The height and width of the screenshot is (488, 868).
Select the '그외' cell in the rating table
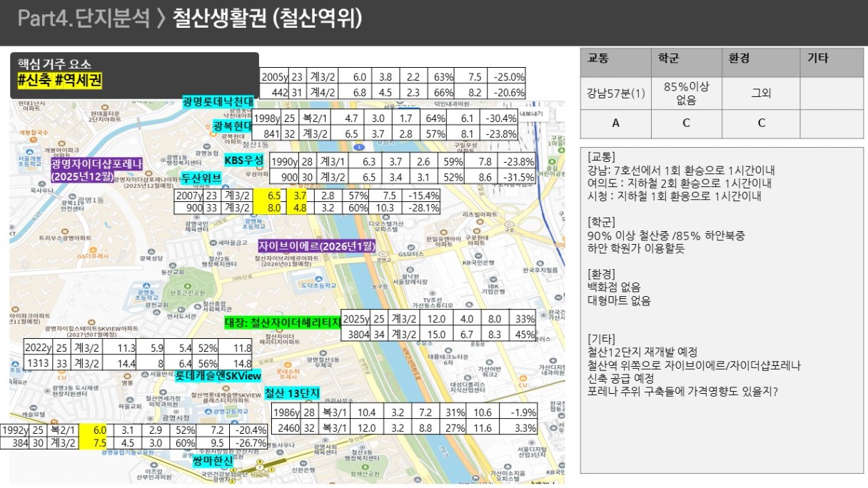coord(761,93)
